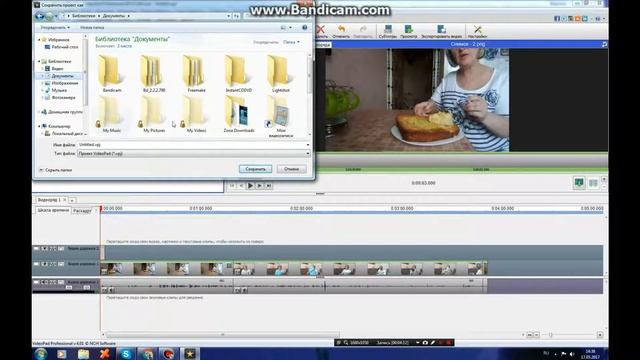
Task: Open the Freemake folder
Action: (196, 73)
